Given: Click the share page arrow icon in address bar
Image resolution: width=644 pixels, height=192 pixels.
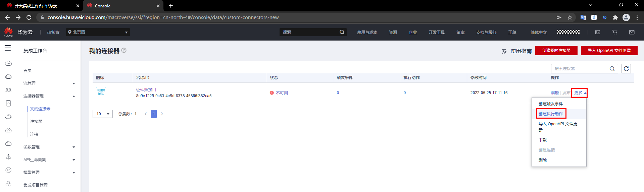Looking at the screenshot, I should [559, 17].
